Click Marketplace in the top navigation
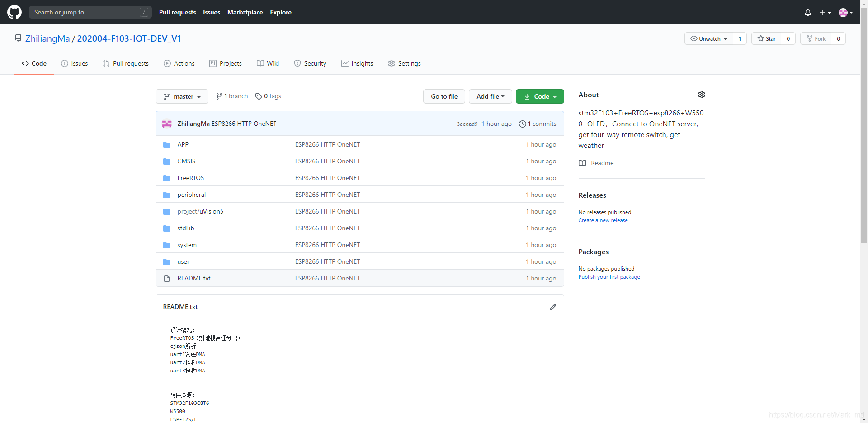 click(x=245, y=12)
